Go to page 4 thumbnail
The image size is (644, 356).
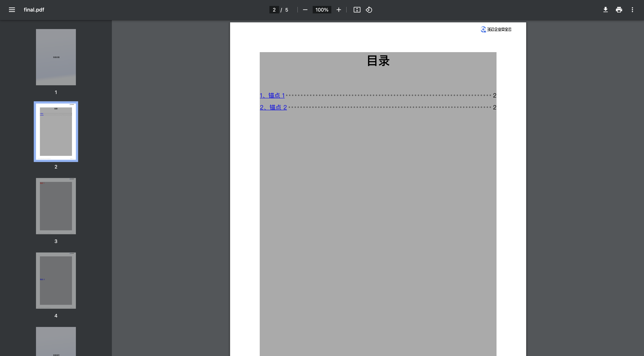(x=56, y=280)
